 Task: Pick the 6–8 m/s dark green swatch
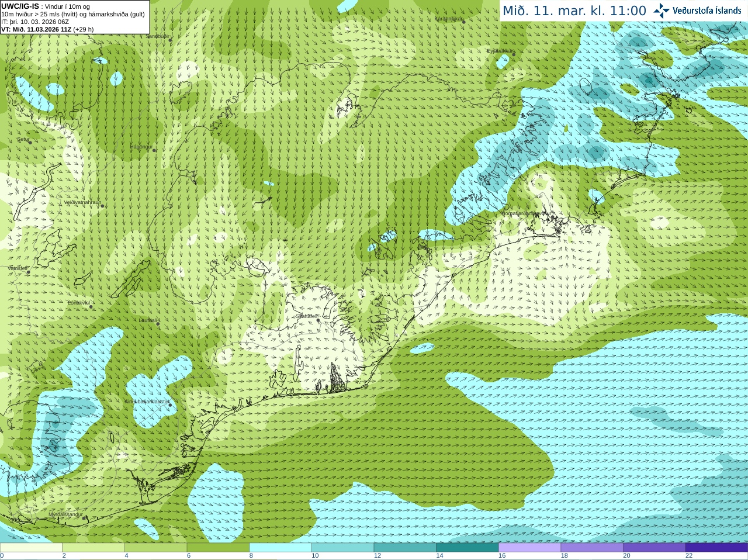coord(218,548)
